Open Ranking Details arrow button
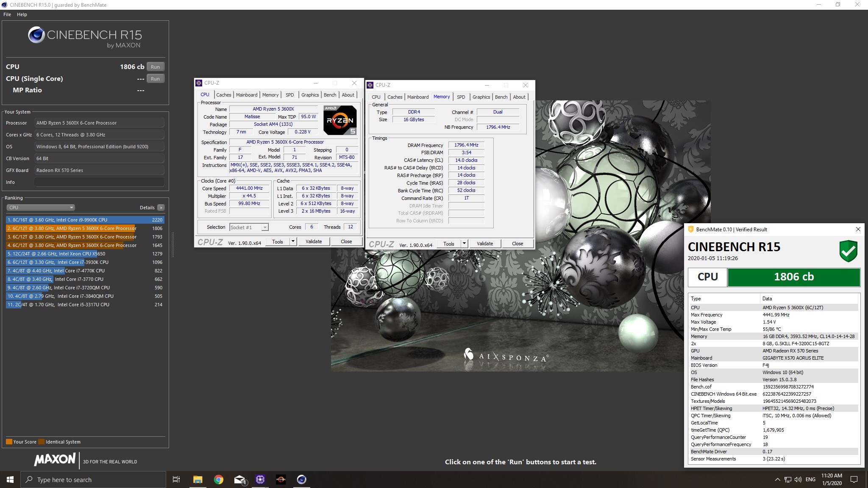The height and width of the screenshot is (488, 868). pos(161,208)
